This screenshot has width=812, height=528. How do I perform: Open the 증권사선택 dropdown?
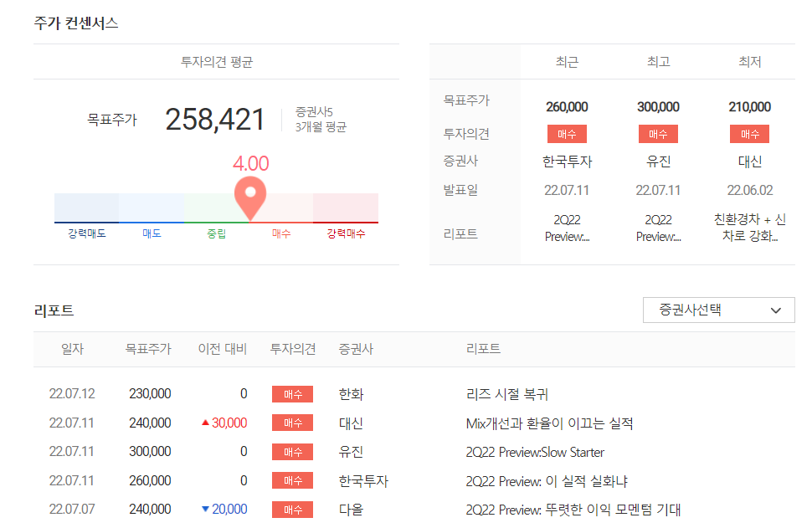click(718, 310)
